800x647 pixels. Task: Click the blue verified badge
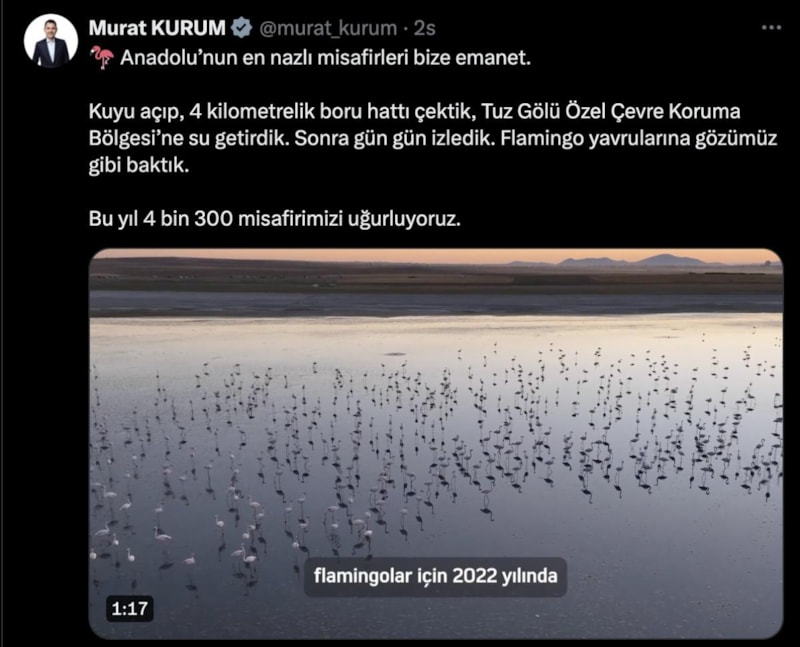(x=241, y=28)
